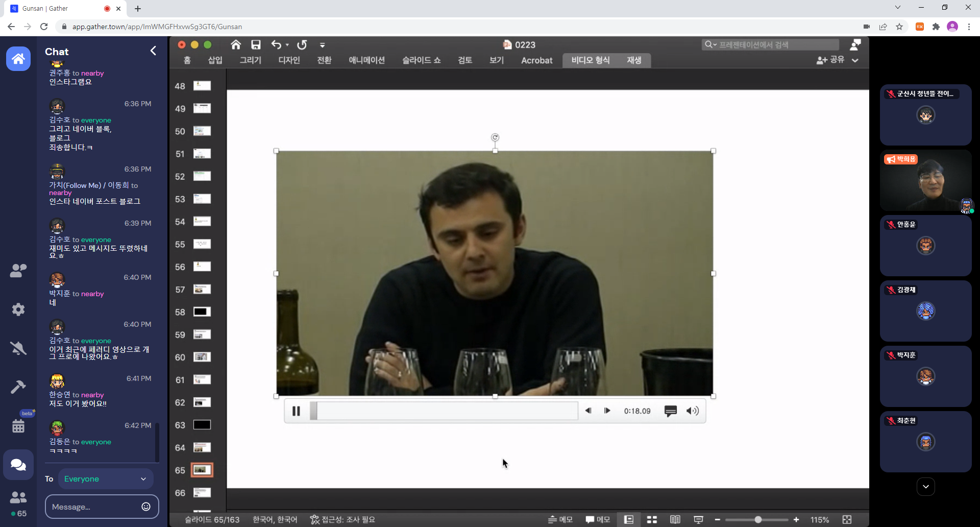Select slide 63 thumbnail
Image resolution: width=980 pixels, height=527 pixels.
pos(202,425)
